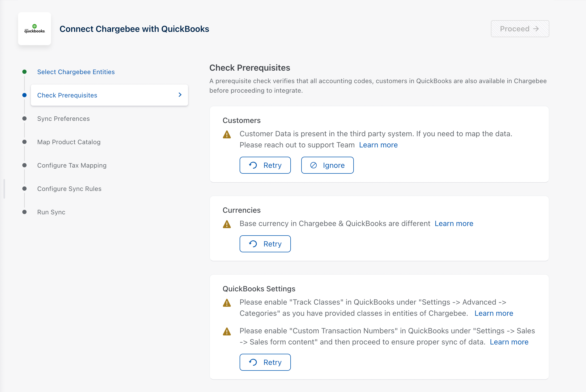Image resolution: width=586 pixels, height=392 pixels.
Task: Jump to the Run Sync step
Action: point(51,212)
